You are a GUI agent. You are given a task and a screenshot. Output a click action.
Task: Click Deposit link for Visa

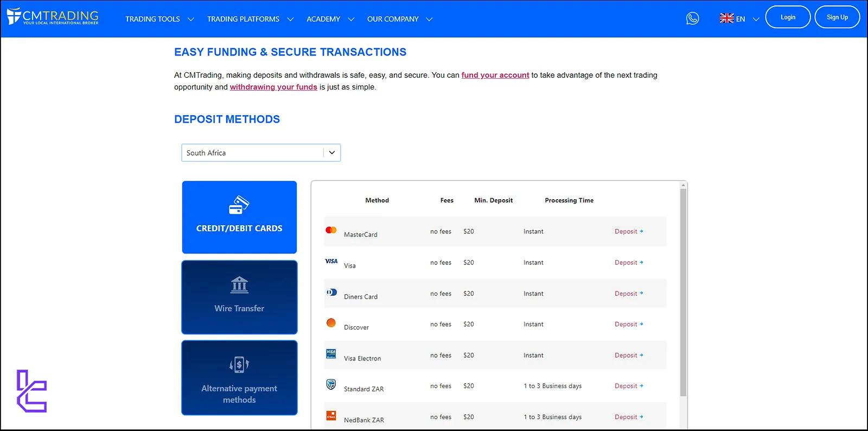629,262
